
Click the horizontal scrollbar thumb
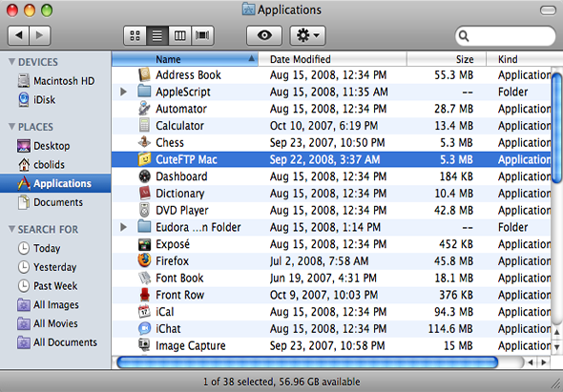(307, 361)
